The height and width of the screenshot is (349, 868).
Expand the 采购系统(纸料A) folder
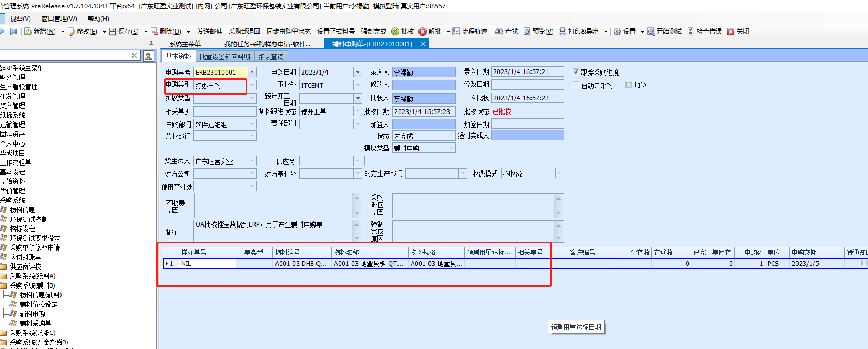tap(3, 276)
